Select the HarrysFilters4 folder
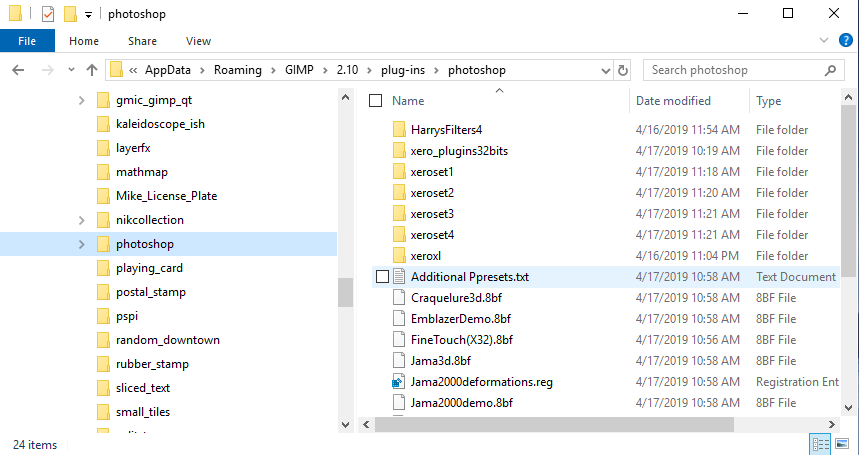 [446, 130]
